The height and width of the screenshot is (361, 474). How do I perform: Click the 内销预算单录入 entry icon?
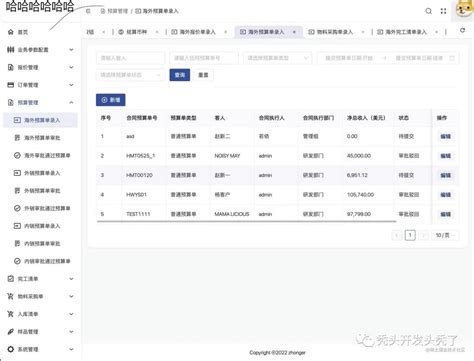pyautogui.click(x=17, y=226)
